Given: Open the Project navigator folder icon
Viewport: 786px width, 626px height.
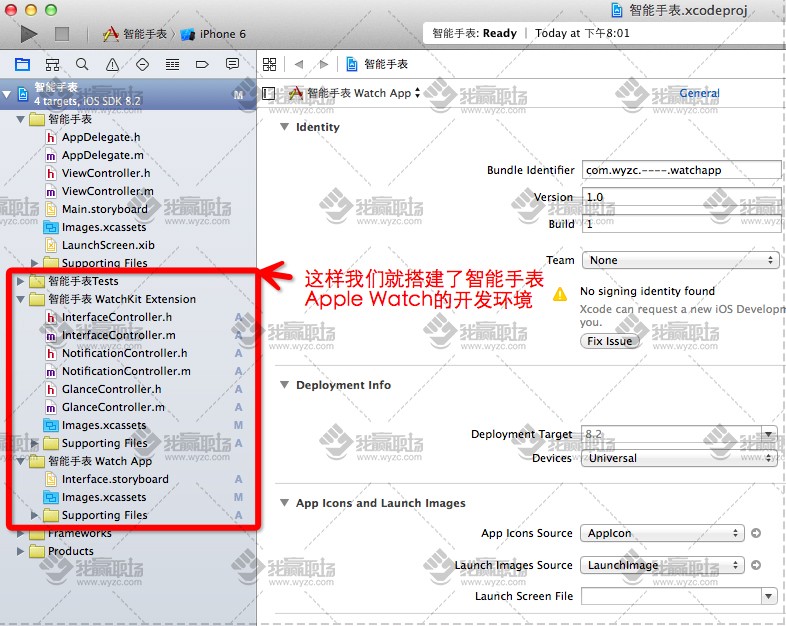Looking at the screenshot, I should coord(23,64).
